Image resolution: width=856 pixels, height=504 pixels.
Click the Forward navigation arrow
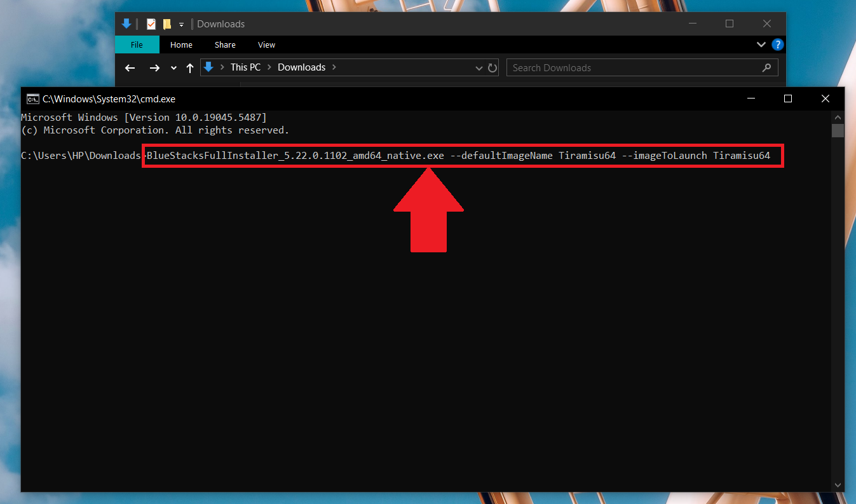(154, 68)
